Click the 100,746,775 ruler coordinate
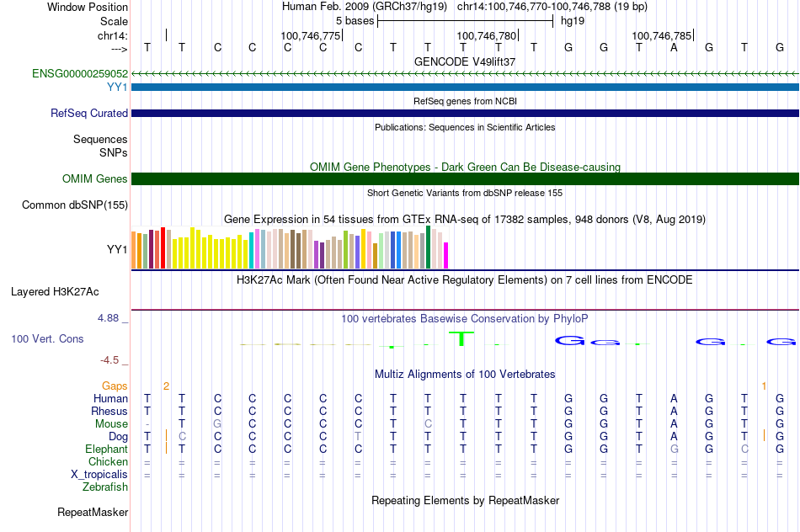800x532 pixels. coord(310,35)
